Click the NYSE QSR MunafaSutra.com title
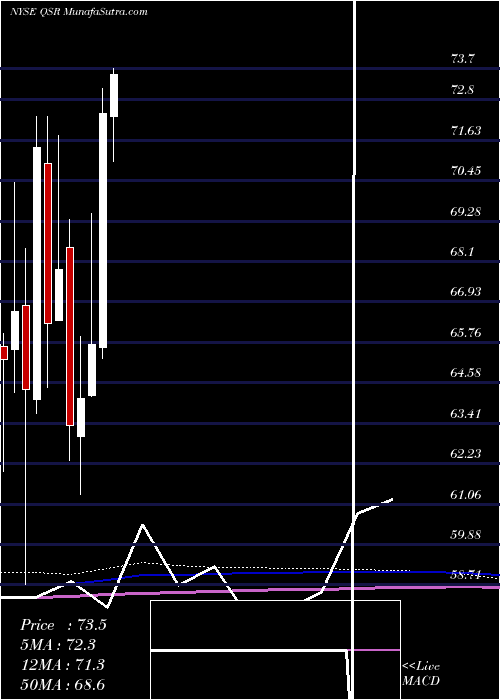The width and height of the screenshot is (500, 700). coord(79,12)
